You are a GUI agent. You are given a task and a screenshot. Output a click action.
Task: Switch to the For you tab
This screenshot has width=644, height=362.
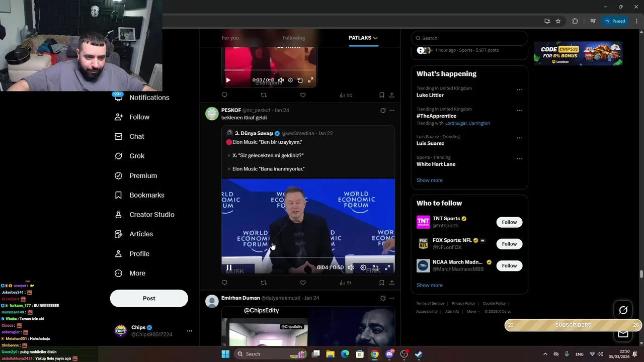(x=230, y=38)
